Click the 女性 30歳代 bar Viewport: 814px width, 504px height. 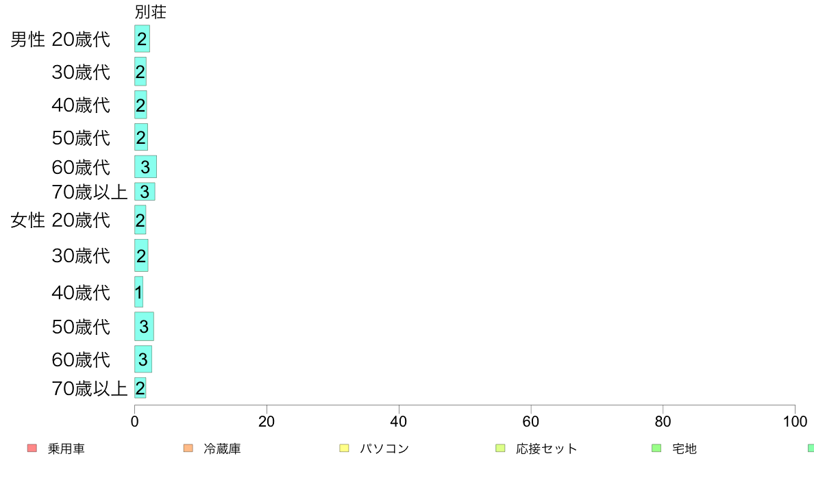tap(141, 255)
